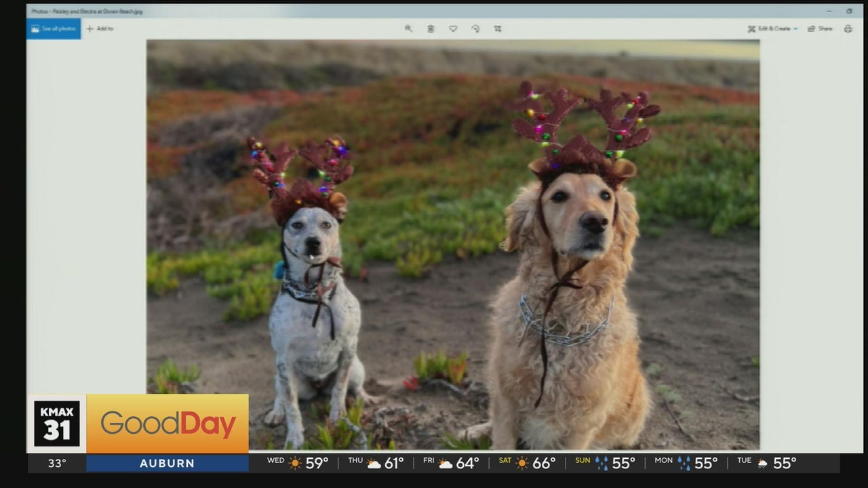Share the photo via Share button
The width and height of the screenshot is (868, 488).
820,28
